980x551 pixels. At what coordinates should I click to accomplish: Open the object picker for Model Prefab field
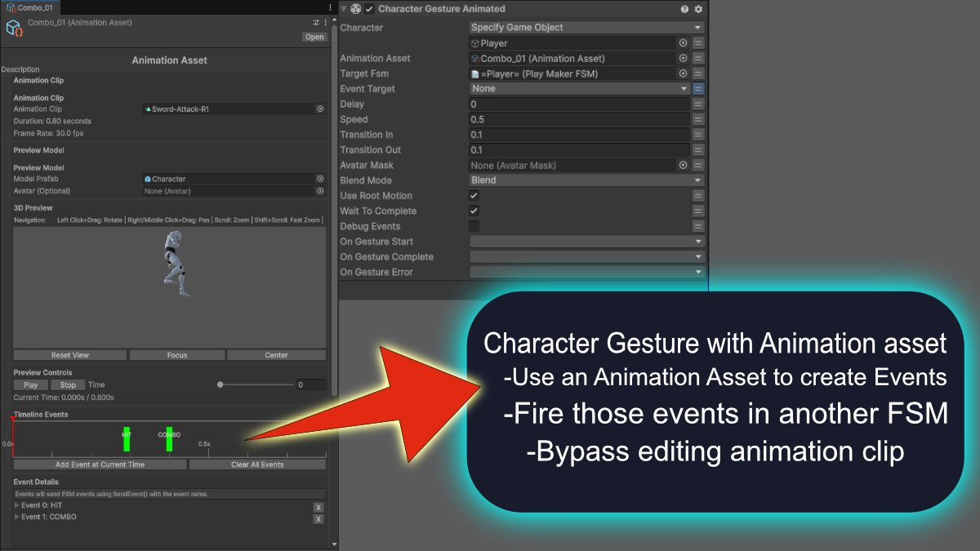(320, 179)
